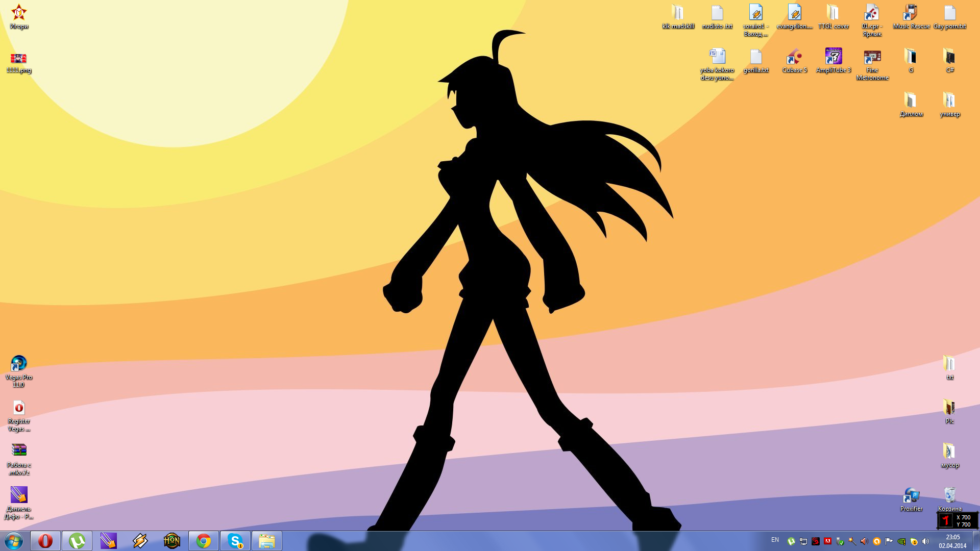Click the magic wand tray icon
980x551 pixels.
click(852, 541)
